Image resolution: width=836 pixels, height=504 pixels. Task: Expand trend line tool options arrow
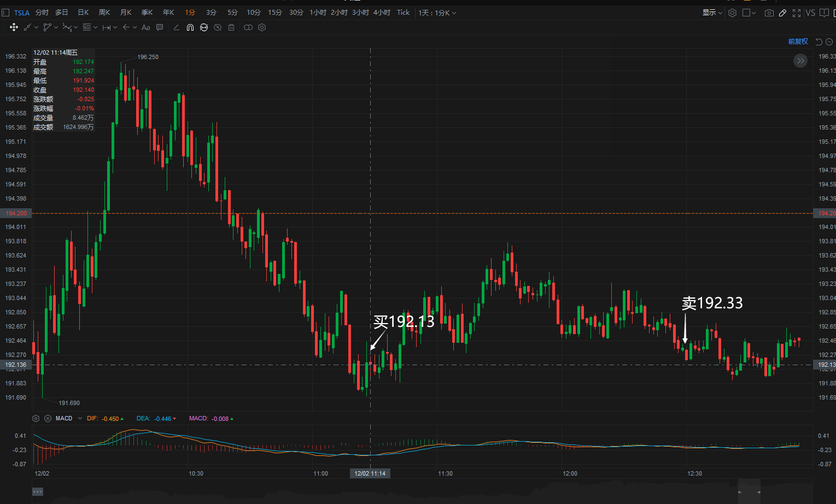coord(36,27)
